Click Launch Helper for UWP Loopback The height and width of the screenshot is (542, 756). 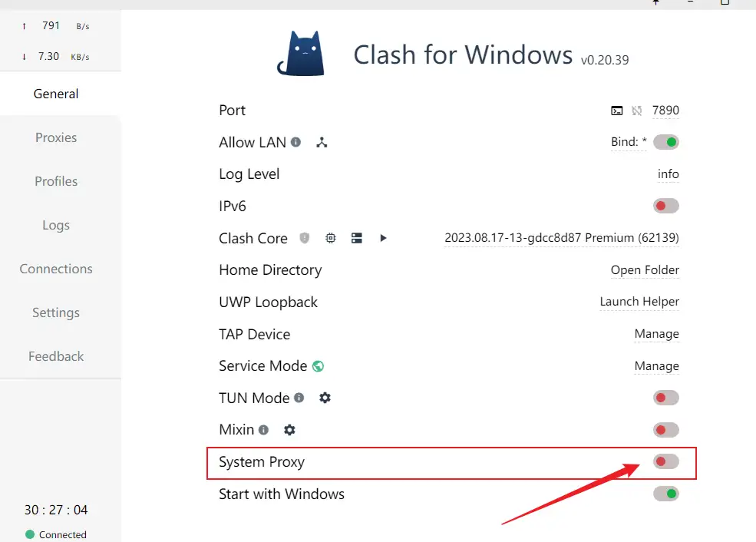pos(639,302)
